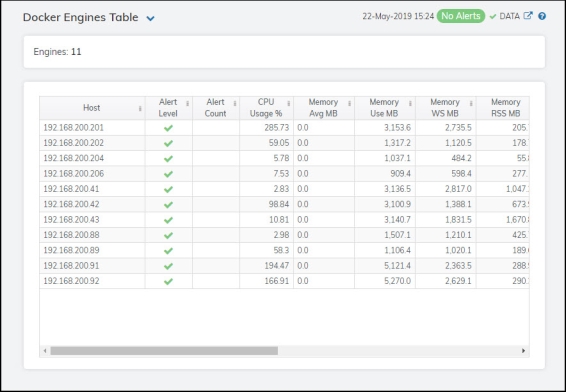Open the Host column menu icon

140,108
